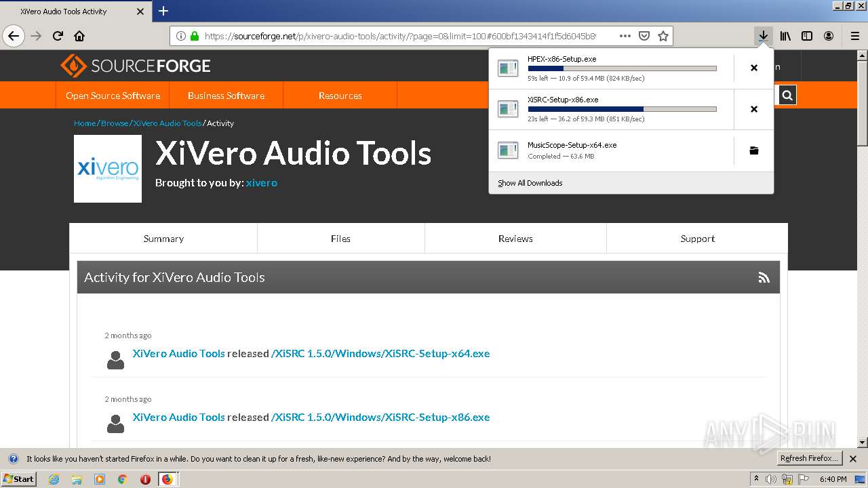868x488 pixels.
Task: Open the Library icon
Action: tap(785, 36)
